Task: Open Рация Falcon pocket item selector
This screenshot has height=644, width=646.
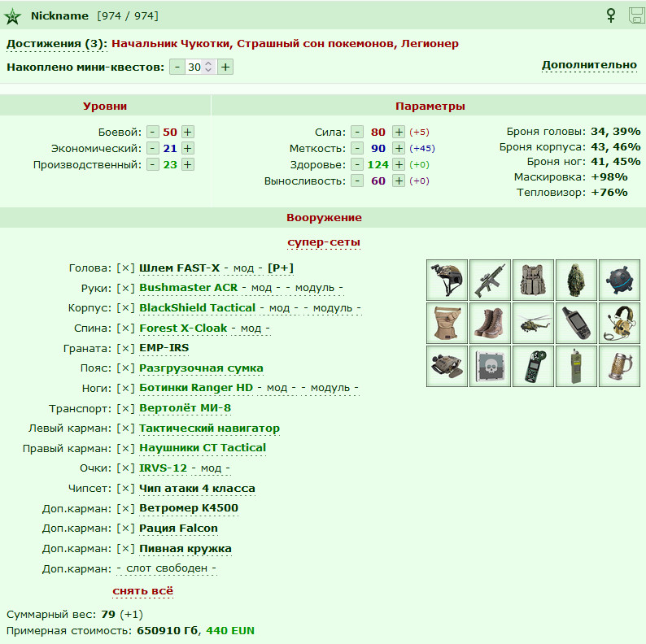Action: coord(178,529)
